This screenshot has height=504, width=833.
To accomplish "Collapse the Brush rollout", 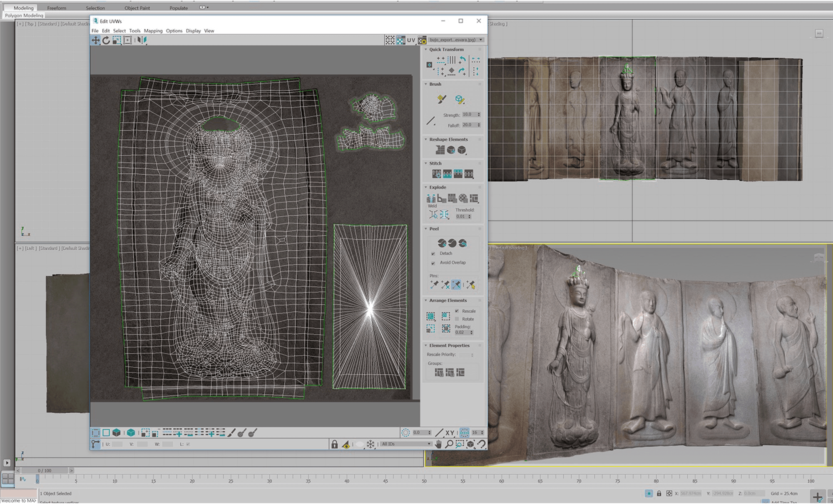I will click(426, 84).
